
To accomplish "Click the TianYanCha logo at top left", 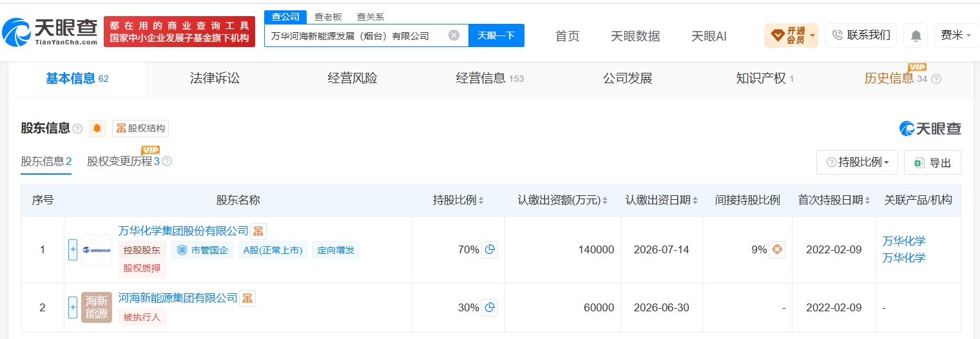I will 50,31.
